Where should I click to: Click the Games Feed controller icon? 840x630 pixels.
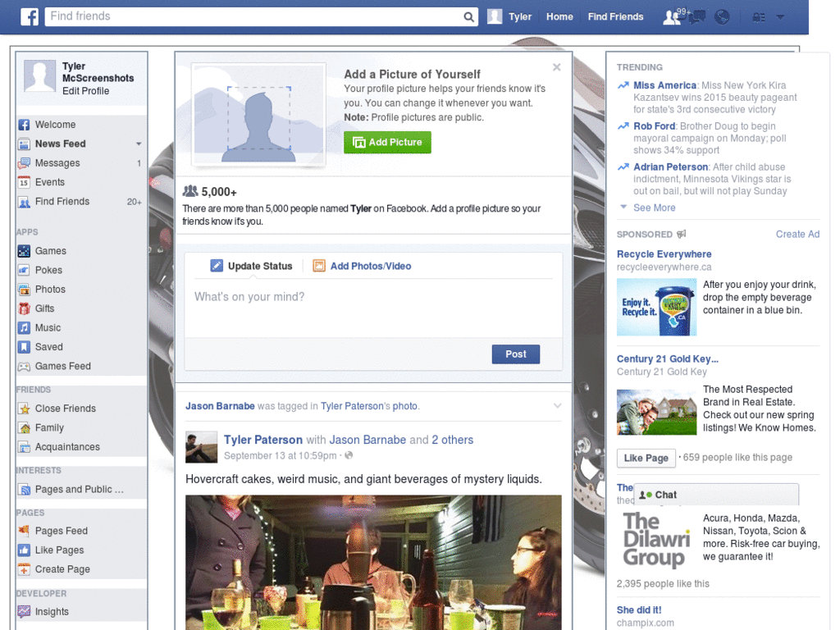[x=24, y=367]
